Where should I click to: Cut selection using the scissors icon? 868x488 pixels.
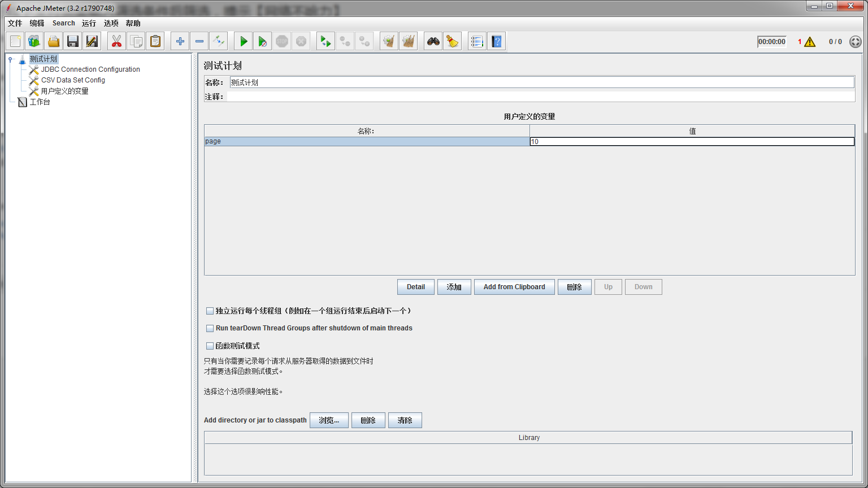pos(116,41)
